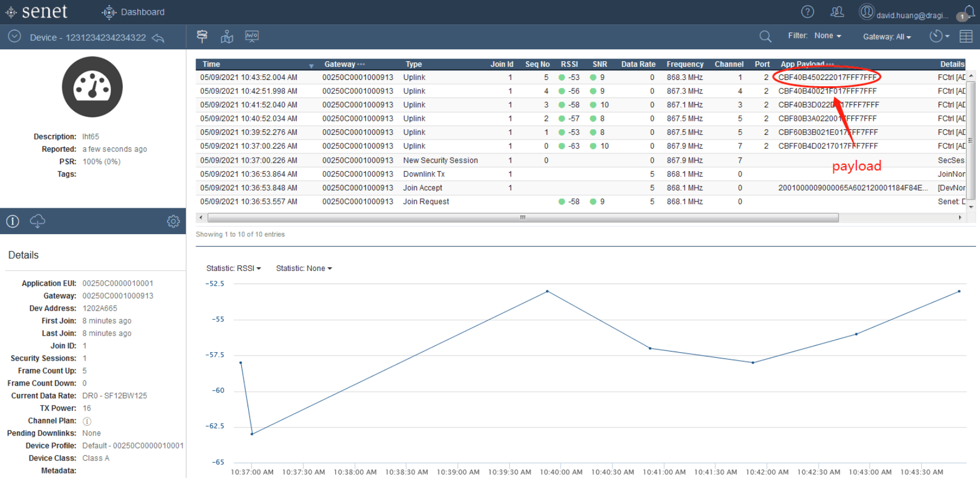Select the 10:43:52.004 AM uplink timestamp
This screenshot has width=980, height=478.
(249, 77)
